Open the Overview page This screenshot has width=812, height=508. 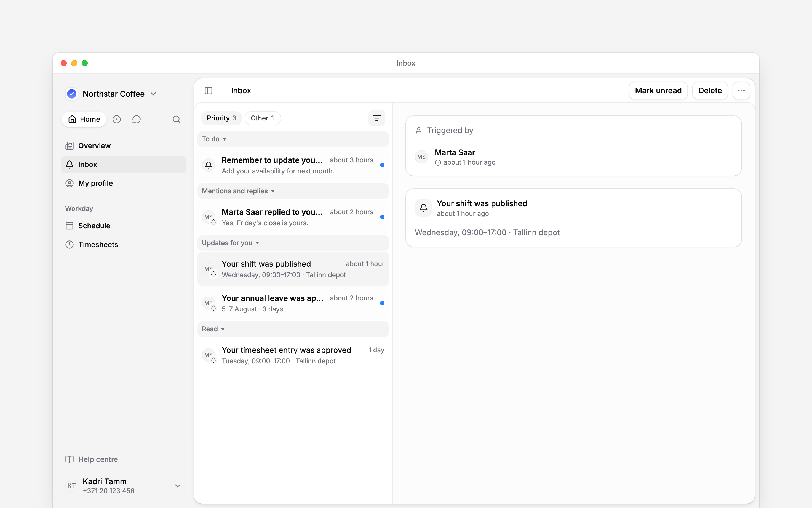(124, 146)
